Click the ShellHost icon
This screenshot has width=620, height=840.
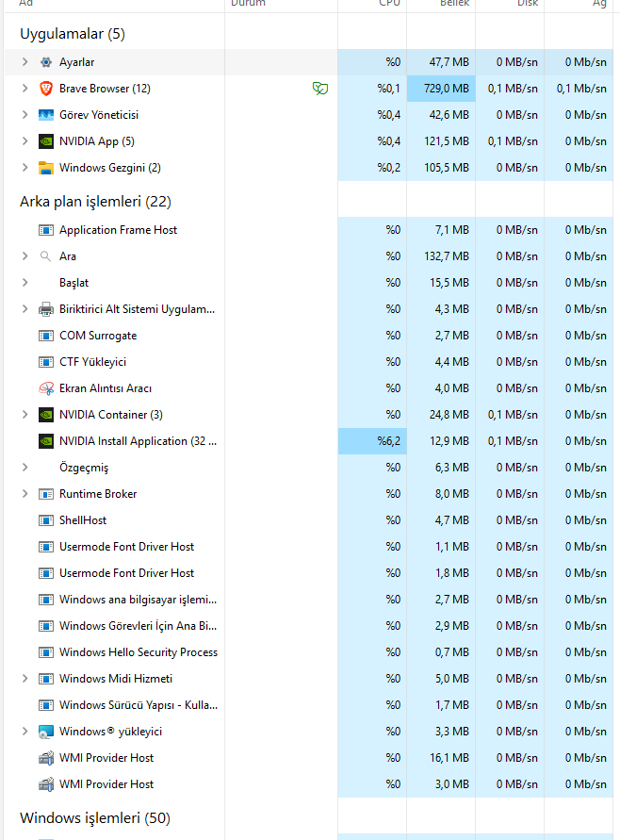click(x=46, y=520)
